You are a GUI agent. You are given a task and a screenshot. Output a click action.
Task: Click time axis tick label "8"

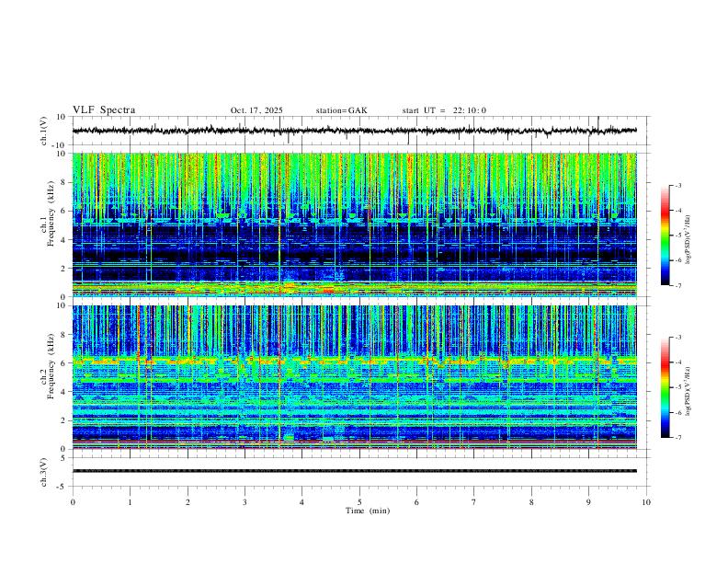(x=531, y=502)
